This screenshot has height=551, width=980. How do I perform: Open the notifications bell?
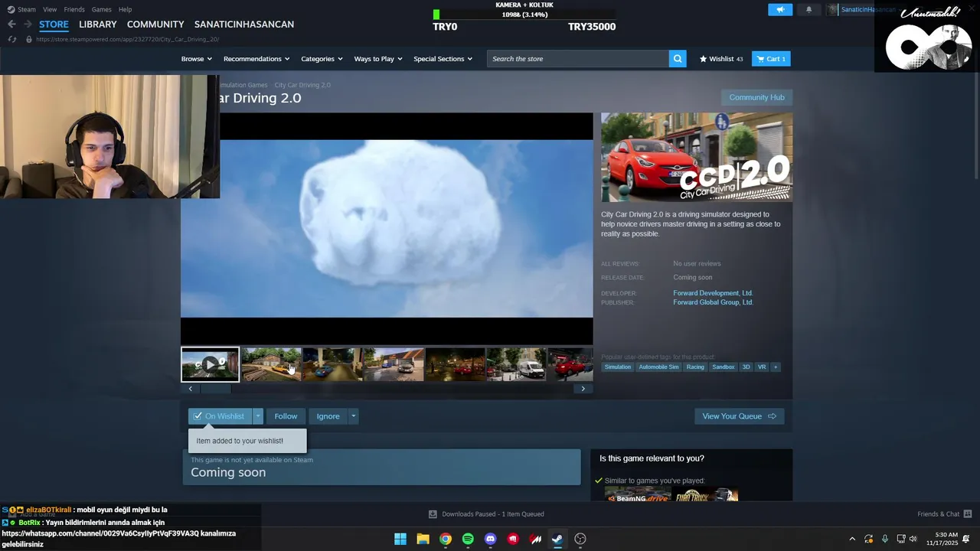pyautogui.click(x=808, y=9)
